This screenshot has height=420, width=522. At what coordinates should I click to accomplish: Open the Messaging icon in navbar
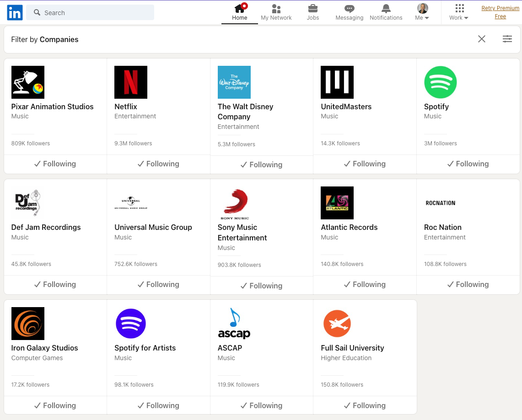(x=349, y=9)
